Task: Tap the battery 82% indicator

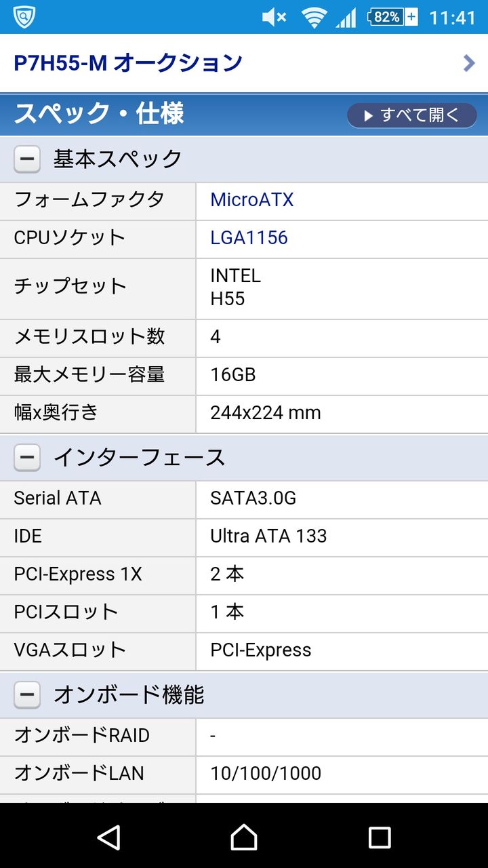Action: tap(392, 17)
